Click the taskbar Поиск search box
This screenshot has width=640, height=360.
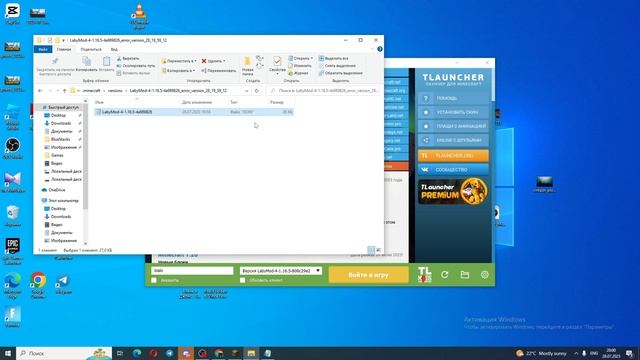[x=64, y=353]
